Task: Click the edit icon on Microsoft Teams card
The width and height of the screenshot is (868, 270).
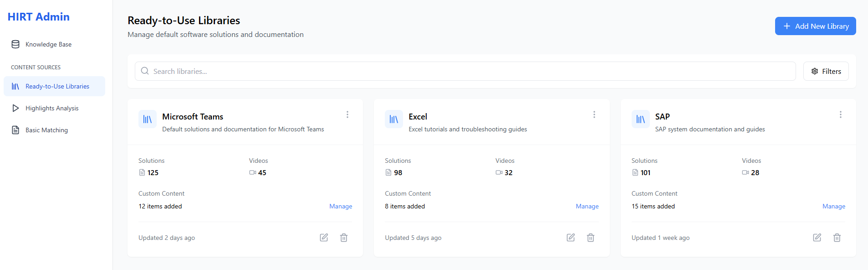Action: (x=324, y=238)
